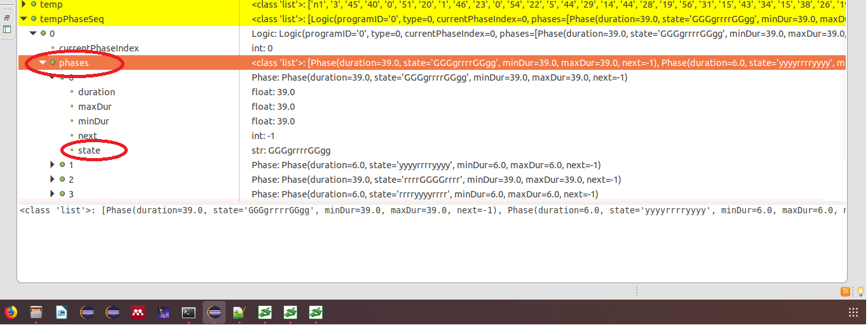Open the Files manager dock icon
Viewport: 868px width, 325px height.
36,312
